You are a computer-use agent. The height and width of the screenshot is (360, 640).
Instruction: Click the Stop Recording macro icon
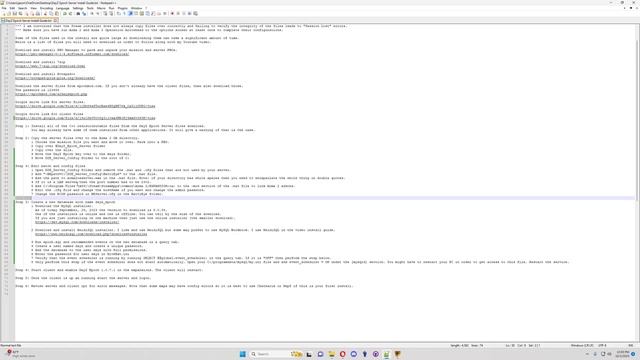point(178,13)
